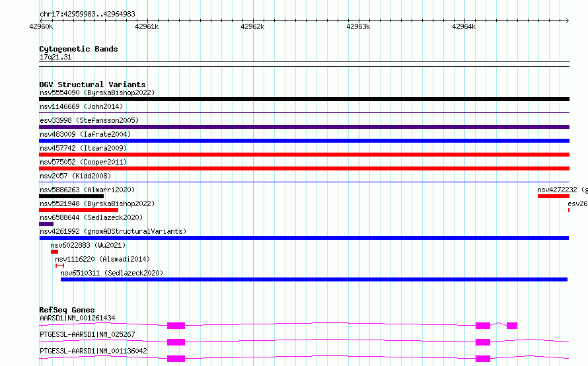Select the blue nsv6510311 variant bar
588x366 pixels.
point(314,279)
